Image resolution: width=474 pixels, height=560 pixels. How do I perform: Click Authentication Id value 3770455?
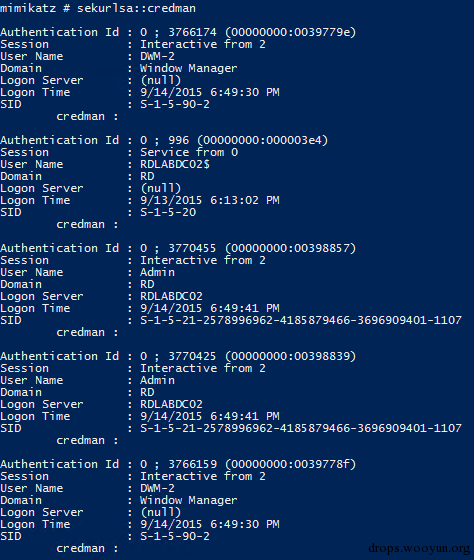(192, 248)
